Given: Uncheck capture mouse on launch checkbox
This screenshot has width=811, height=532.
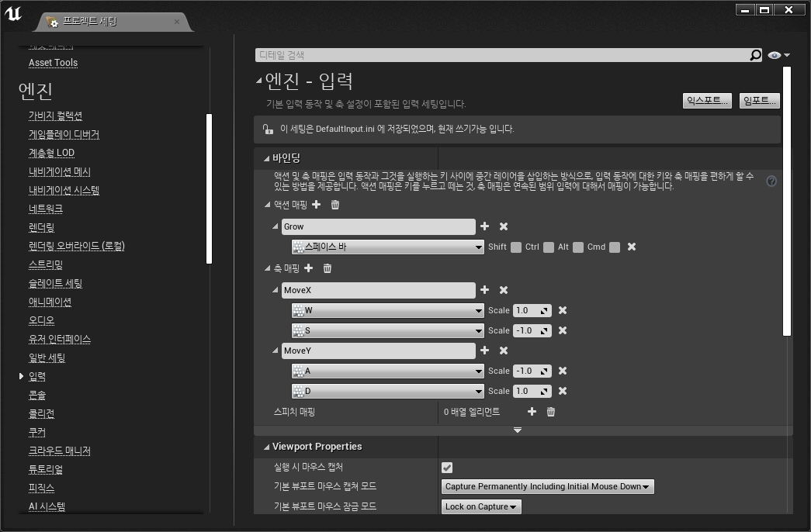Looking at the screenshot, I should [447, 468].
